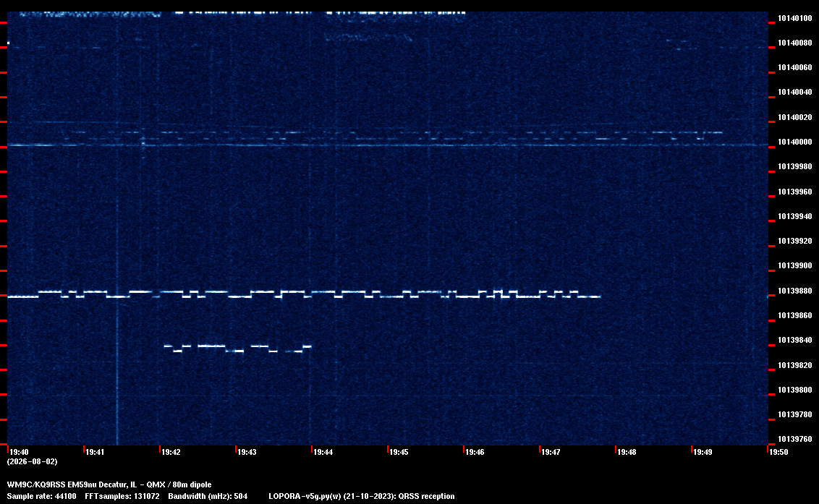Click the 10139820 frequency scale value
Screen dimensions: 819x504
point(794,365)
